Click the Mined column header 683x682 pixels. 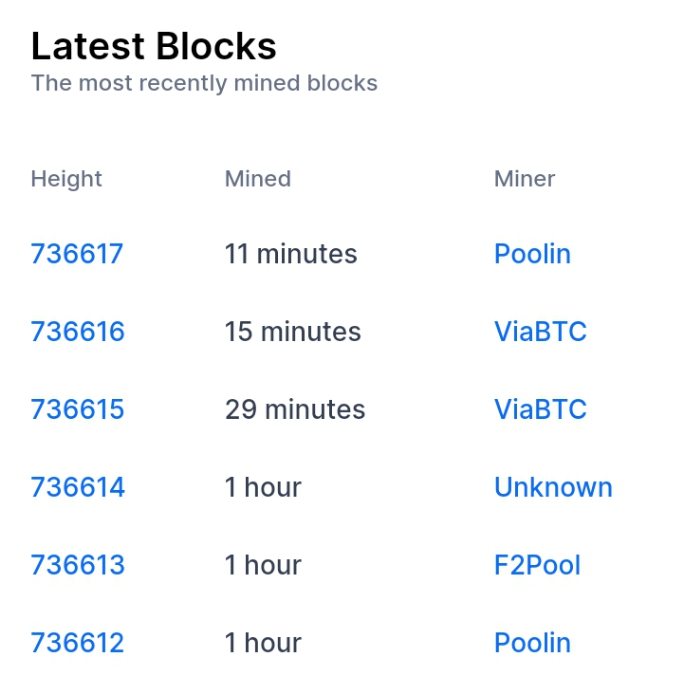pos(258,179)
